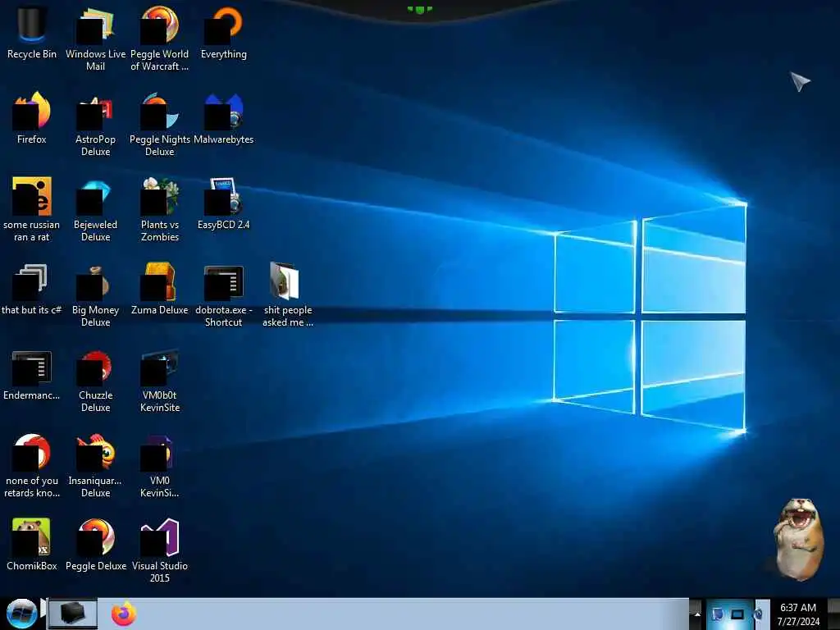Open the taskbar clock showing 6:37 AM

point(798,614)
